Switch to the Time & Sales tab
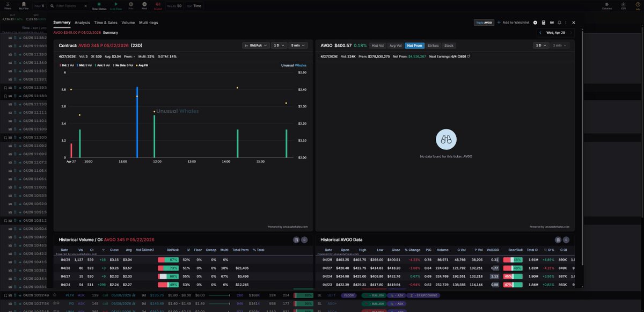The width and height of the screenshot is (644, 312). [106, 23]
